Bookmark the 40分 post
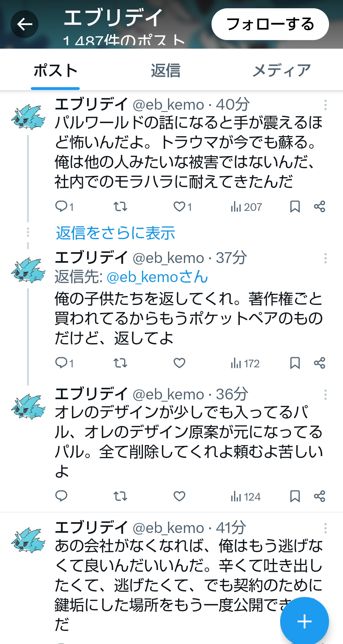This screenshot has width=343, height=644. click(x=295, y=207)
